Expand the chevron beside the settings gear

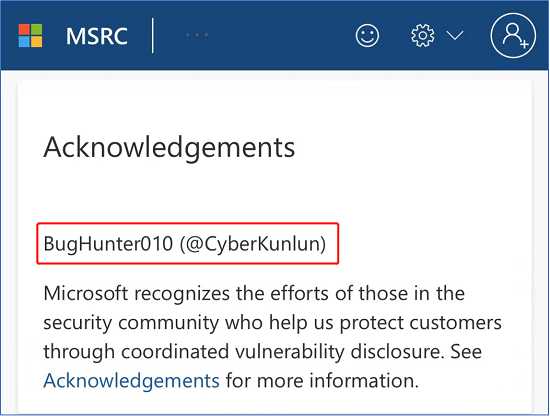pyautogui.click(x=455, y=35)
